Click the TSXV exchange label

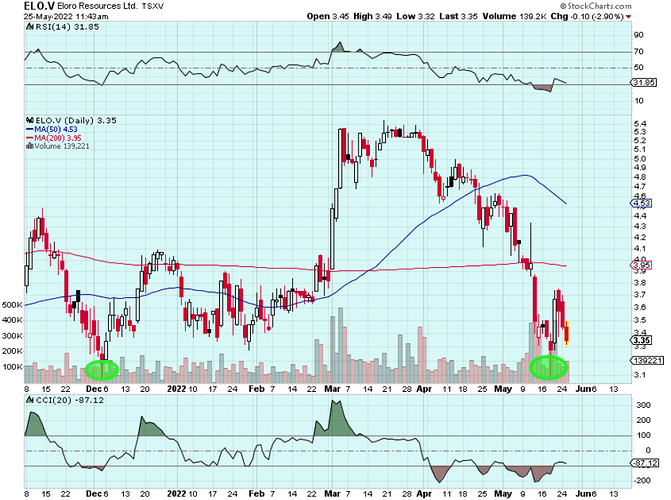[153, 6]
